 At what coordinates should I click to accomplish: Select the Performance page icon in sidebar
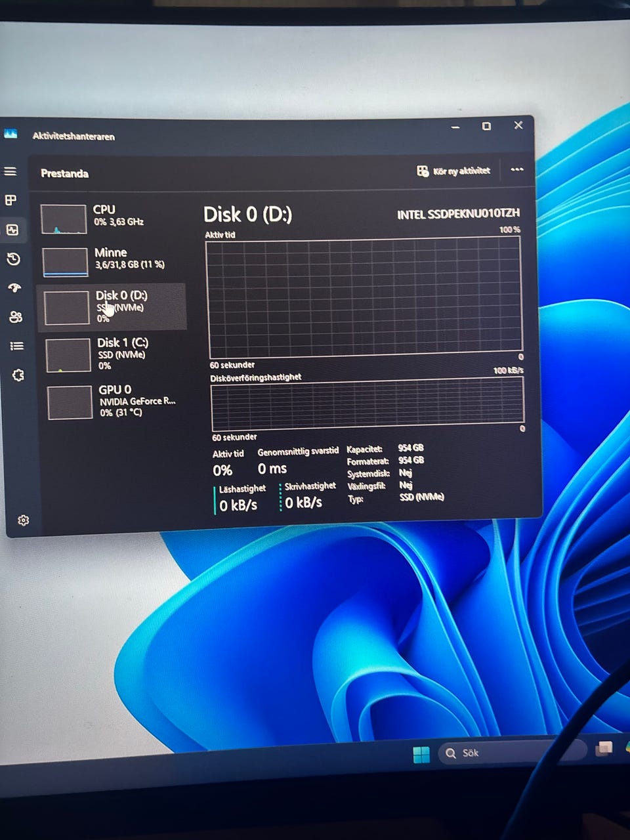(x=12, y=230)
